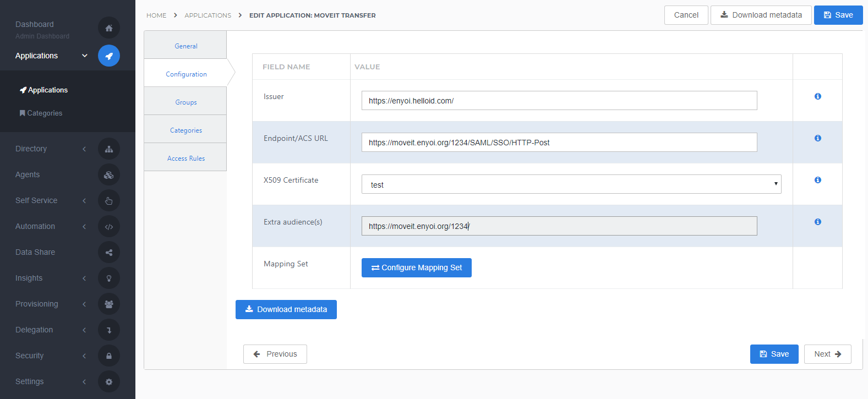Open Dashboard in the sidebar
This screenshot has height=399, width=868.
(x=35, y=24)
